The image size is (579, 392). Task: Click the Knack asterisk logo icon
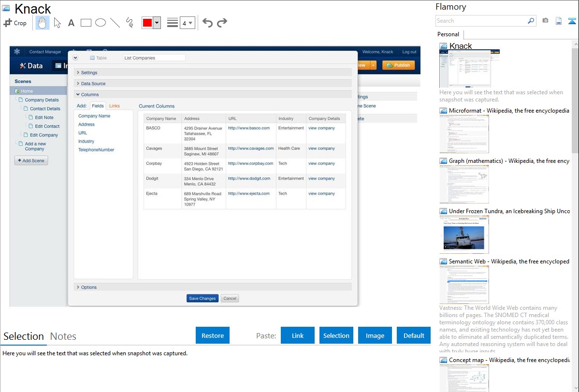pos(17,52)
